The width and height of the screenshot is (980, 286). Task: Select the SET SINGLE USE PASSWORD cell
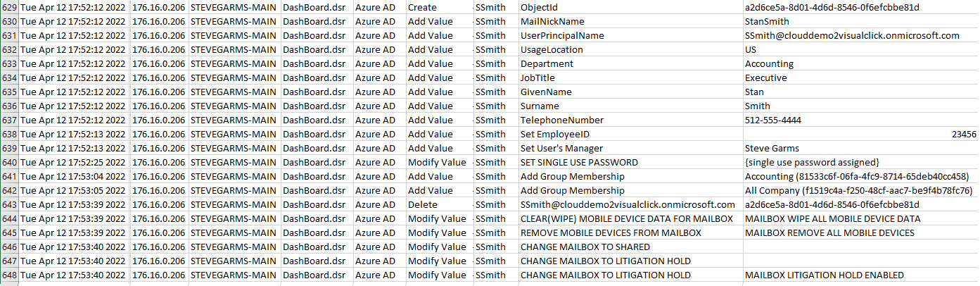pos(578,162)
